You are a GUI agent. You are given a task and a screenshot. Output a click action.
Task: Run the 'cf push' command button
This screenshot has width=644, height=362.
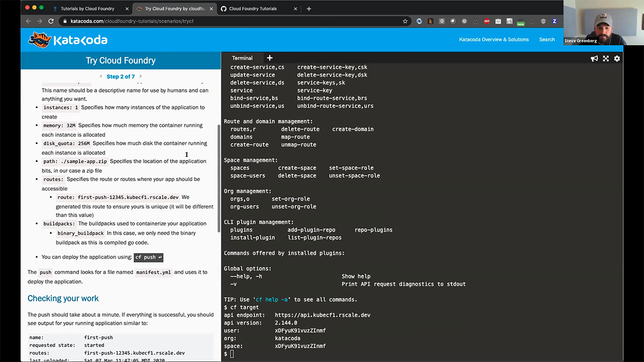pyautogui.click(x=148, y=257)
